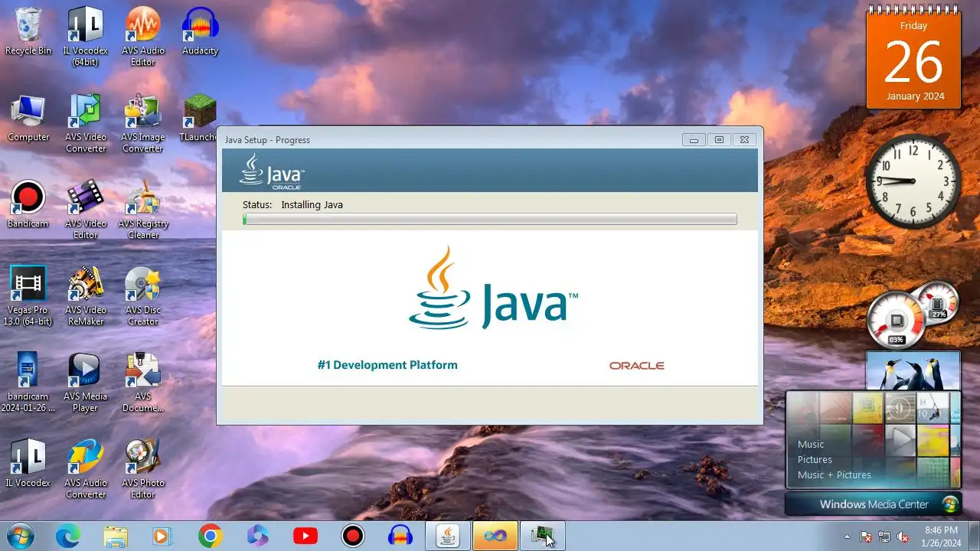Minimize the Java Setup window
The height and width of the screenshot is (551, 980).
tap(694, 139)
